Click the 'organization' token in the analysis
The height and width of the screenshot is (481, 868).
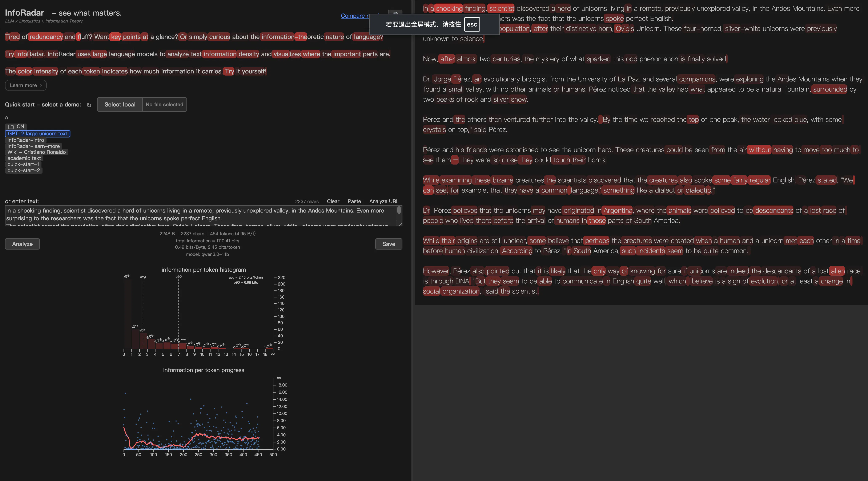(461, 291)
